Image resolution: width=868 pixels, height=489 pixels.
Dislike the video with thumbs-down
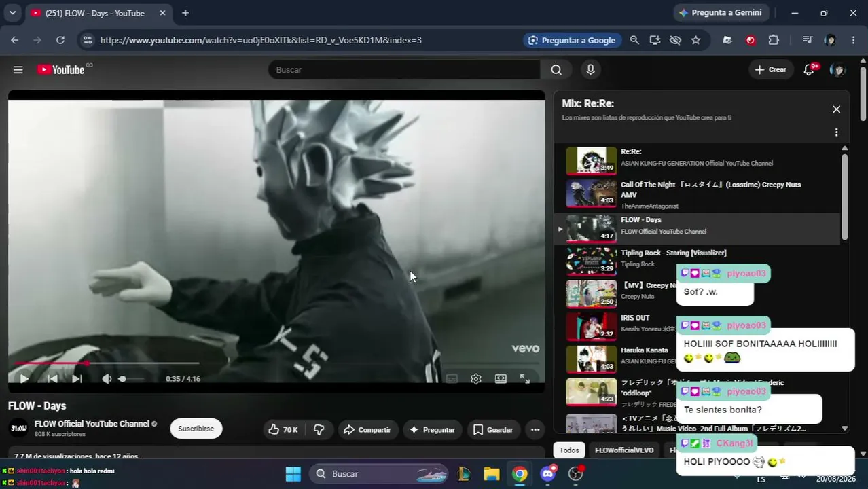319,429
